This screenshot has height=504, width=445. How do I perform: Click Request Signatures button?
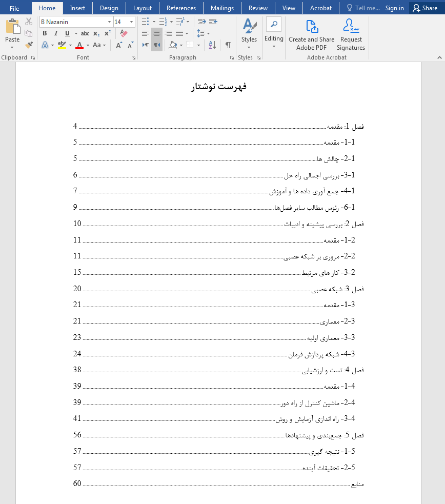pyautogui.click(x=351, y=35)
